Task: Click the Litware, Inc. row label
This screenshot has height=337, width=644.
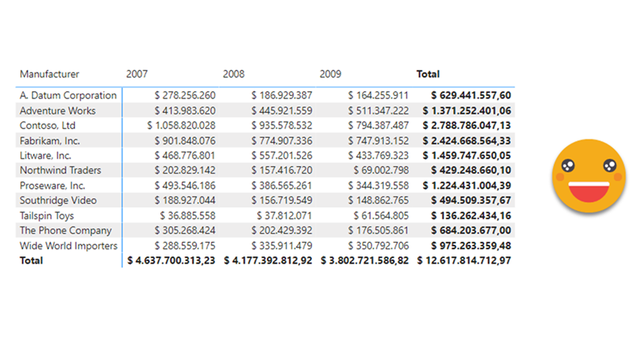Action: [47, 156]
